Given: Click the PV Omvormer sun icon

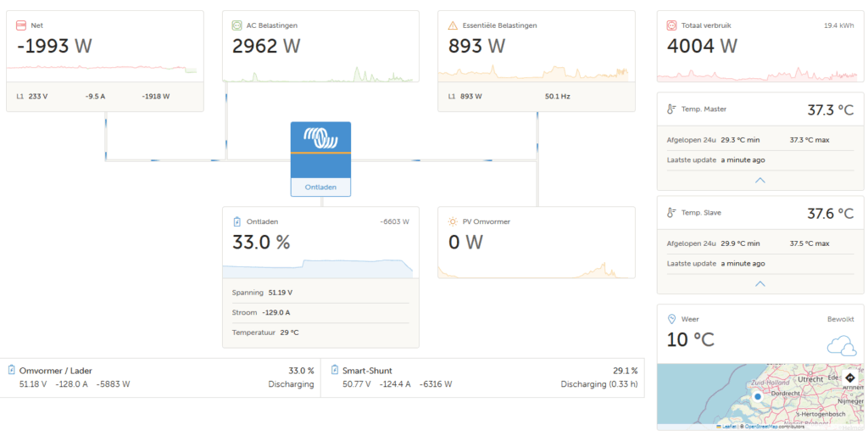Looking at the screenshot, I should click(x=453, y=221).
